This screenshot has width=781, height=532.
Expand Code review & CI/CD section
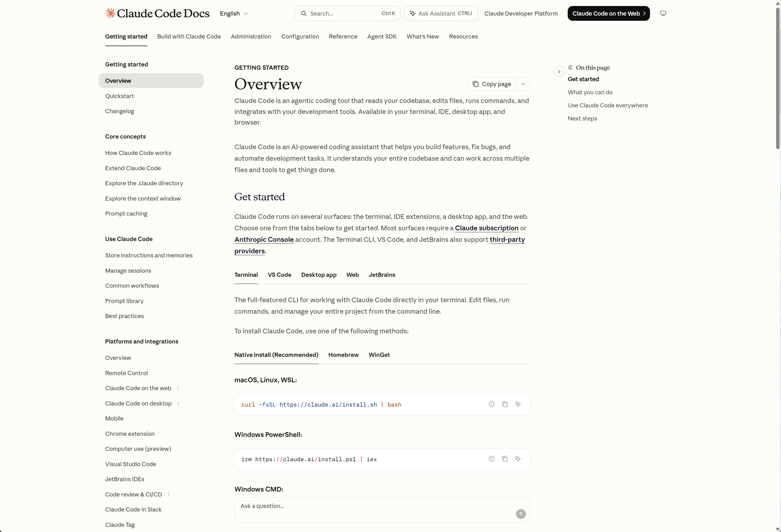[168, 494]
